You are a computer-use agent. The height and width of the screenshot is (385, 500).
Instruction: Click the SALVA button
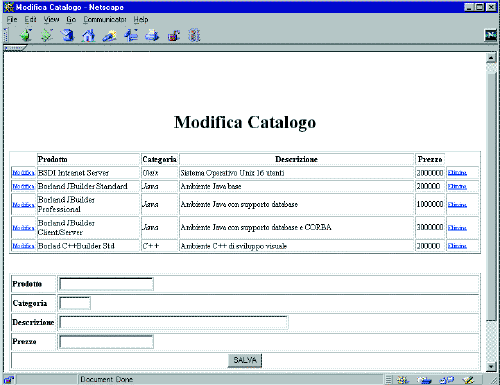pyautogui.click(x=245, y=361)
